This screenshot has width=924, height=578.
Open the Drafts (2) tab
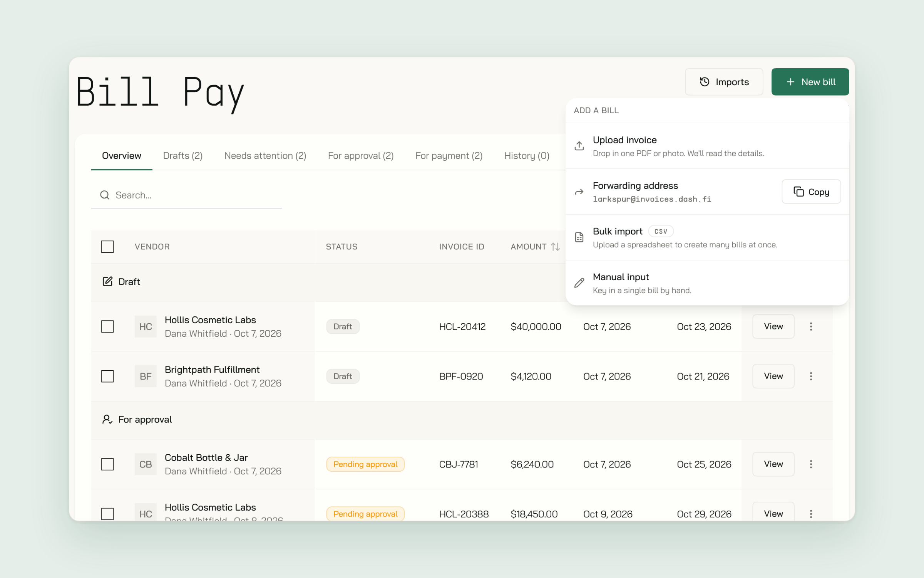183,156
